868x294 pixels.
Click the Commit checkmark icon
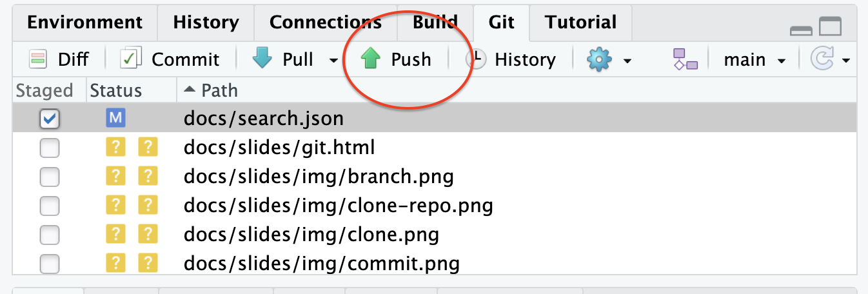[132, 59]
